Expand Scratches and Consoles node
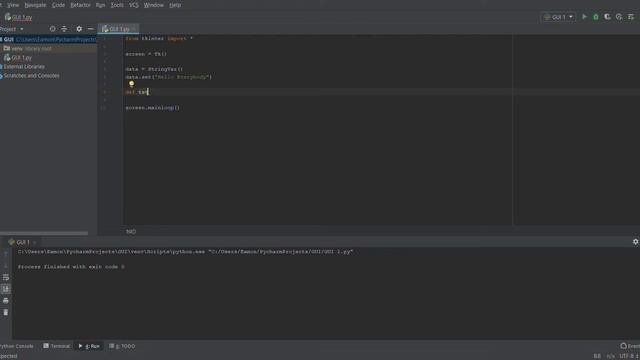Viewport: 640px width, 360px height. (x=31, y=76)
